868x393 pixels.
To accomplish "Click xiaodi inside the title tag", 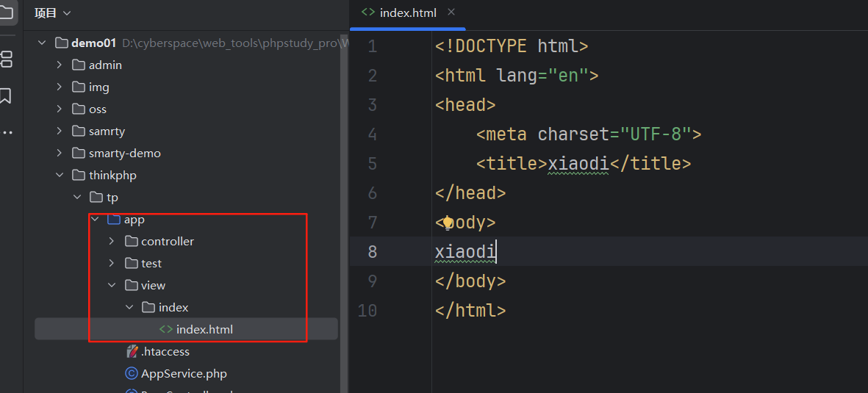I will point(578,164).
